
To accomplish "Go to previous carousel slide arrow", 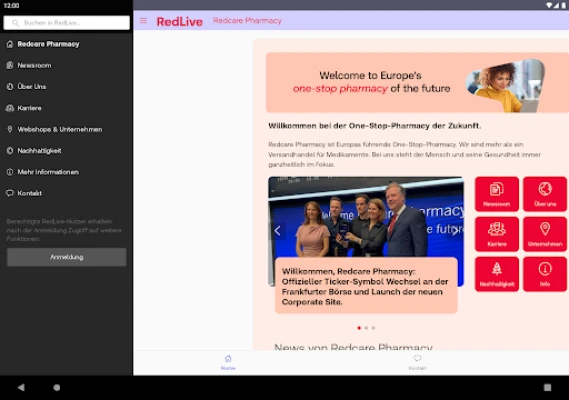I will [278, 230].
